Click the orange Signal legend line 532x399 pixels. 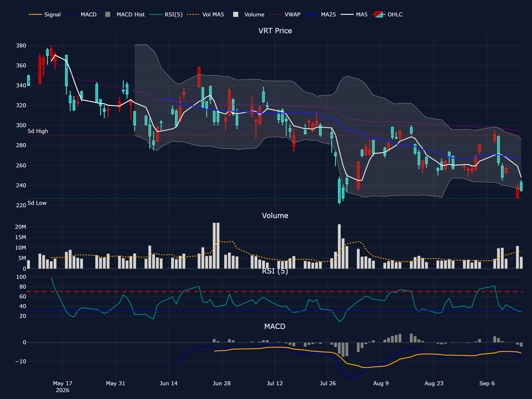coord(35,14)
